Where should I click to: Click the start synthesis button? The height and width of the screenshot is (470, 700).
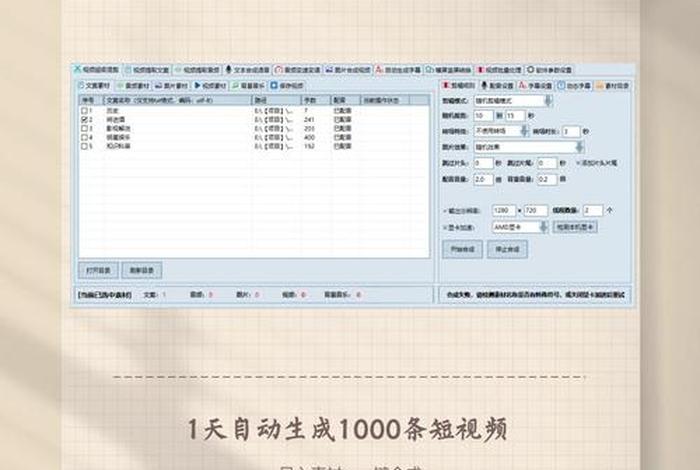[x=462, y=250]
